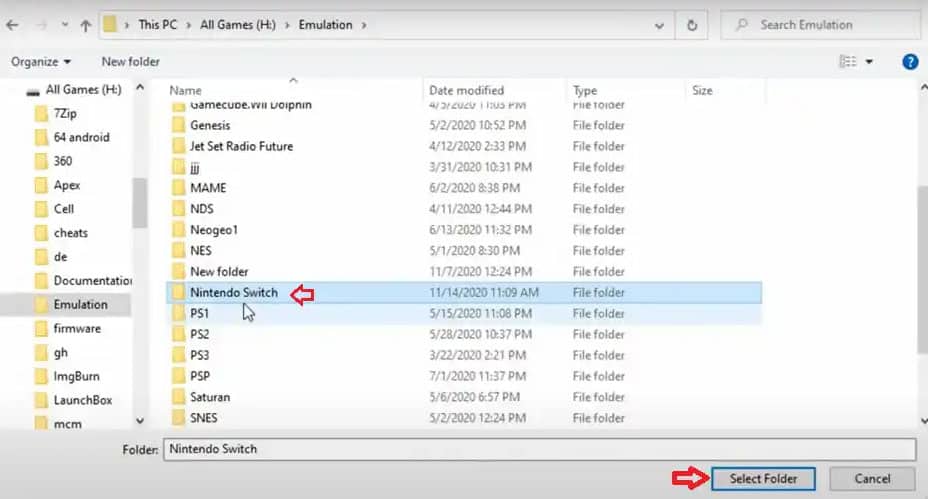Select ImgBurn folder in sidebar
Image resolution: width=928 pixels, height=499 pixels.
76,376
